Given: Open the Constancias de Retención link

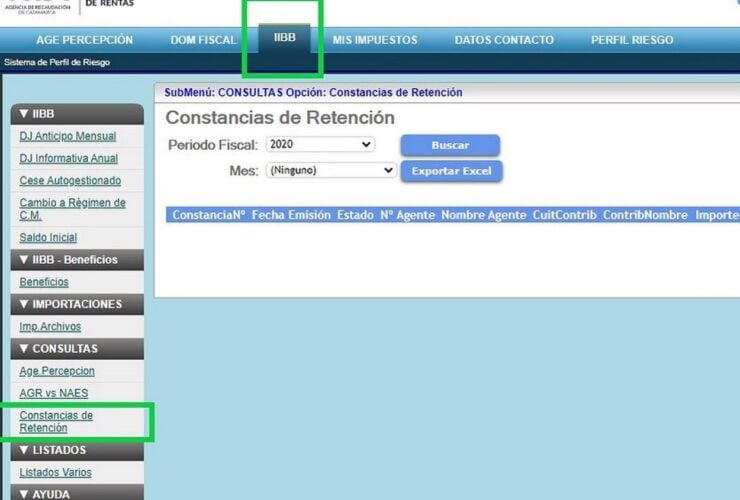Looking at the screenshot, I should (x=56, y=421).
